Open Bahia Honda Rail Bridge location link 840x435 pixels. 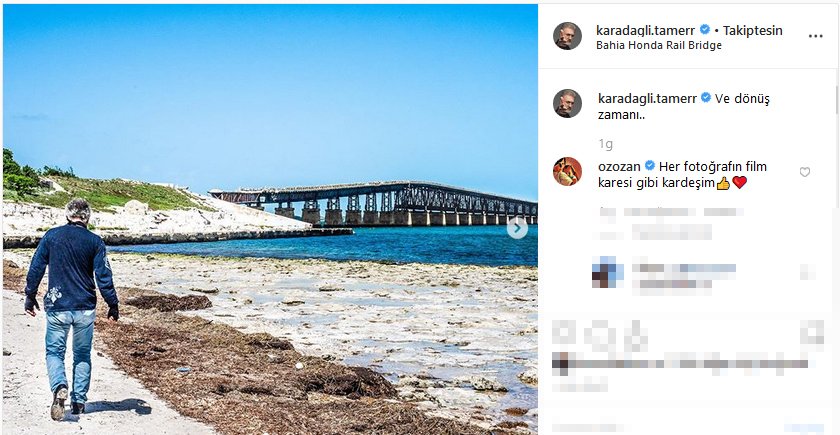pos(658,46)
